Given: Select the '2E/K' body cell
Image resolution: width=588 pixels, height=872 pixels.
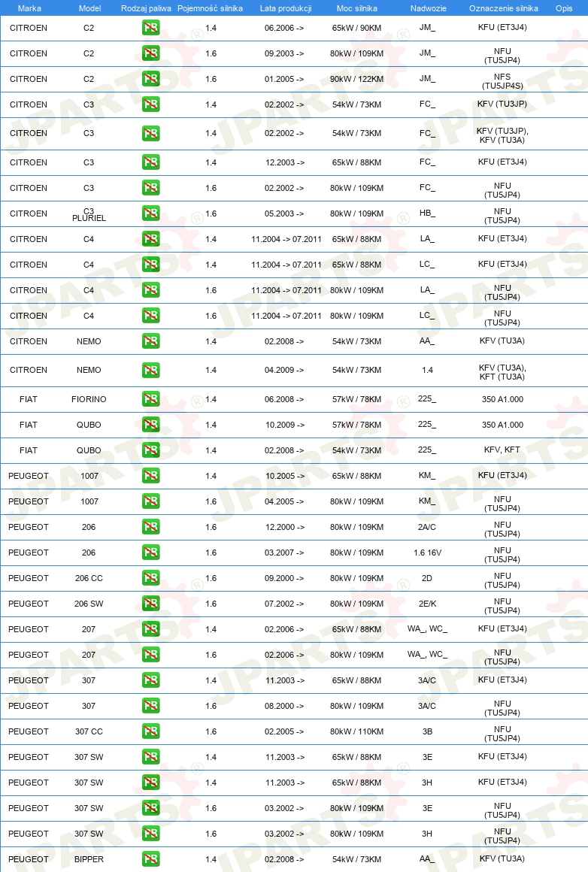Looking at the screenshot, I should [x=427, y=604].
